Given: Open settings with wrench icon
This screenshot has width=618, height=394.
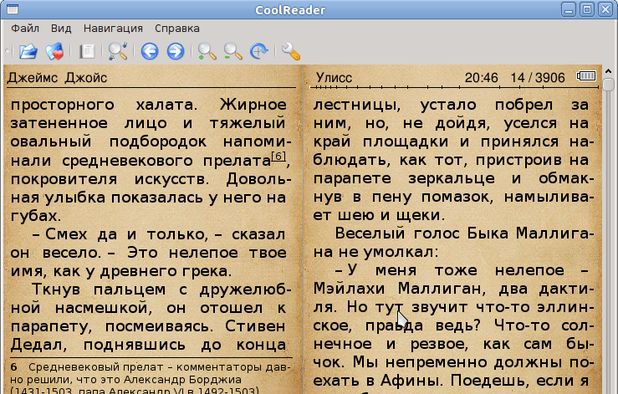Looking at the screenshot, I should pyautogui.click(x=291, y=51).
